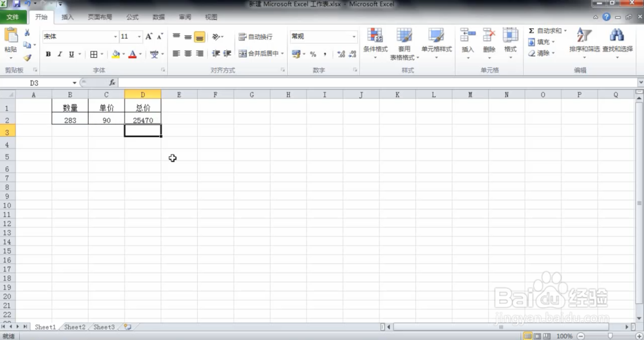The width and height of the screenshot is (644, 340).
Task: Toggle right text alignment
Action: pyautogui.click(x=200, y=53)
